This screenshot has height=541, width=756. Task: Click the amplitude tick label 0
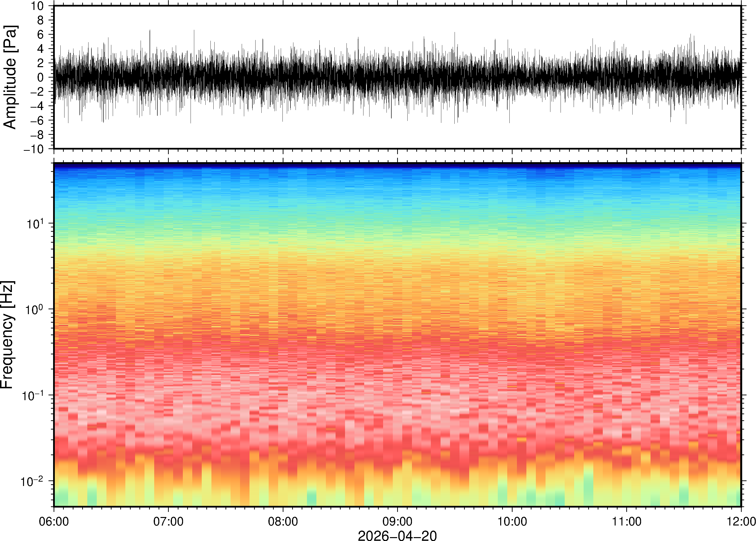pyautogui.click(x=41, y=77)
